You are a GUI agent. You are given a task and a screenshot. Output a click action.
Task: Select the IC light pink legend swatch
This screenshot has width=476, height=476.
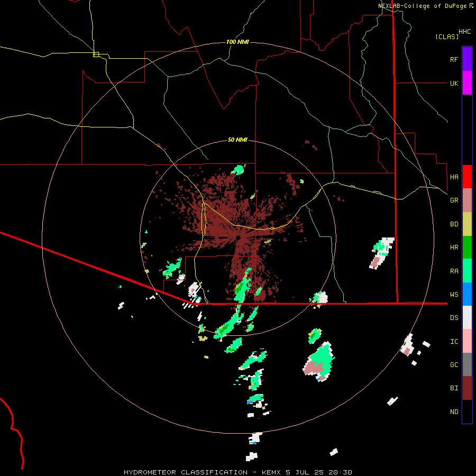coord(467,341)
